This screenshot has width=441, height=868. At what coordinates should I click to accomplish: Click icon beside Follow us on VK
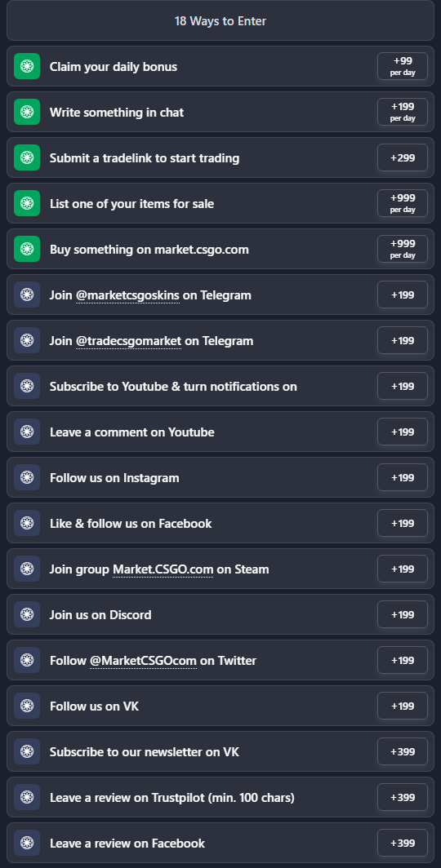27,706
